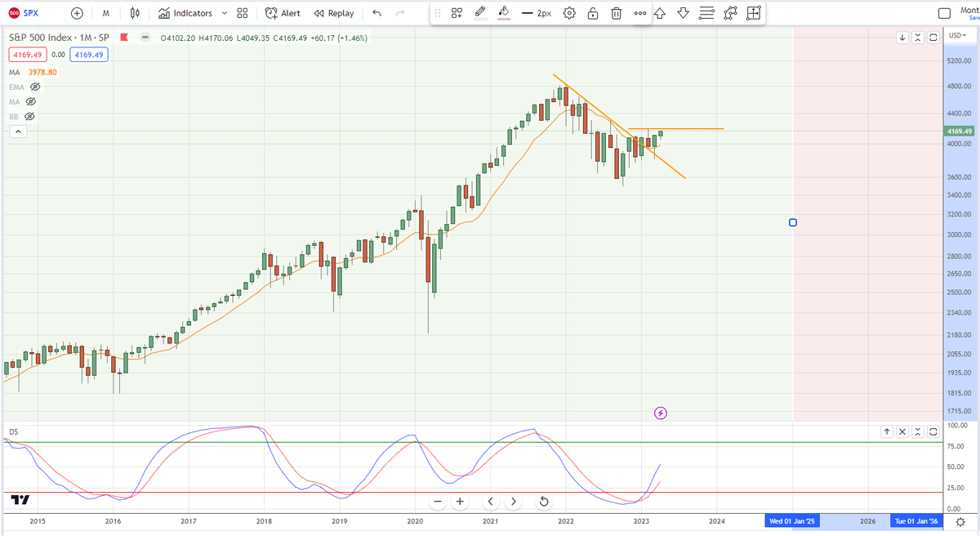Click the 4169.49 current price label on axis

(x=960, y=131)
